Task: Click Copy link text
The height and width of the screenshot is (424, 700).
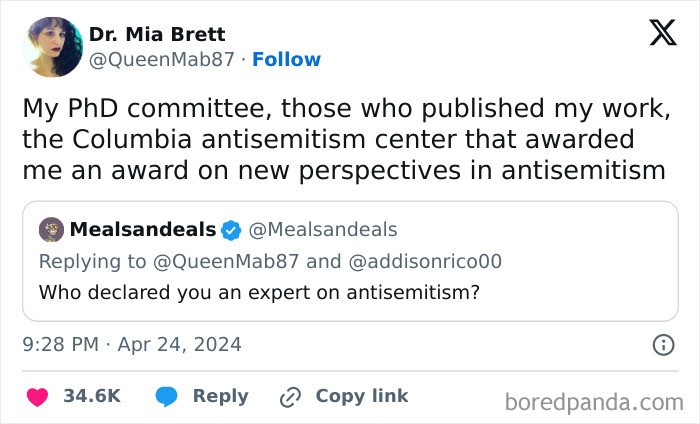Action: tap(362, 396)
